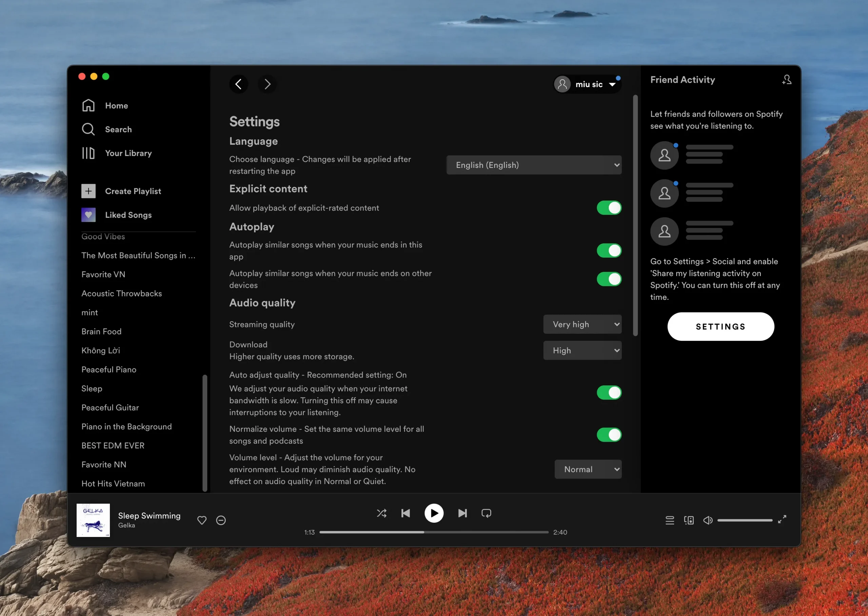The height and width of the screenshot is (616, 868).
Task: Open the artist Gelka link
Action: click(x=126, y=525)
